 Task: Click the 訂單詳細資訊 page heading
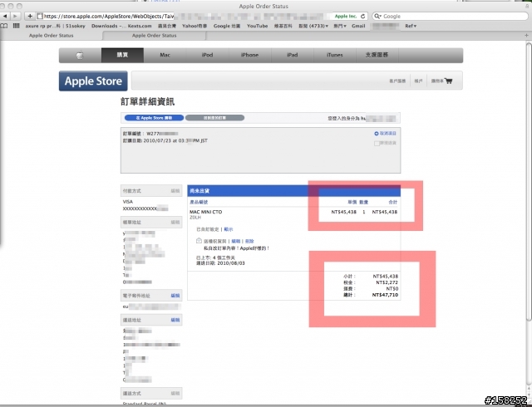[x=148, y=101]
